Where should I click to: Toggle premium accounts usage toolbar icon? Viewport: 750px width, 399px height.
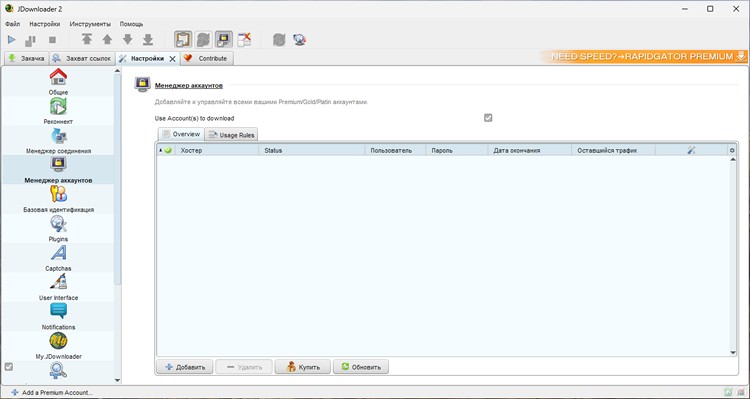click(x=223, y=39)
